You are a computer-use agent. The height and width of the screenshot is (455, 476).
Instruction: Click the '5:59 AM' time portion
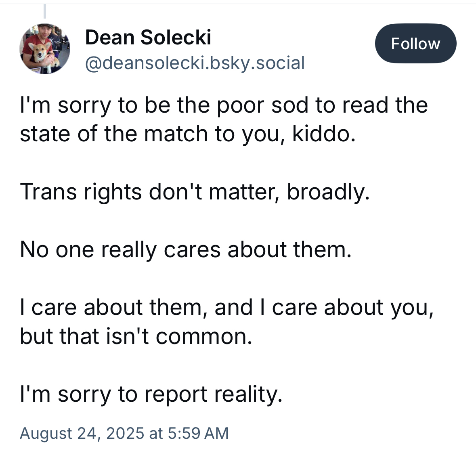pos(197,433)
